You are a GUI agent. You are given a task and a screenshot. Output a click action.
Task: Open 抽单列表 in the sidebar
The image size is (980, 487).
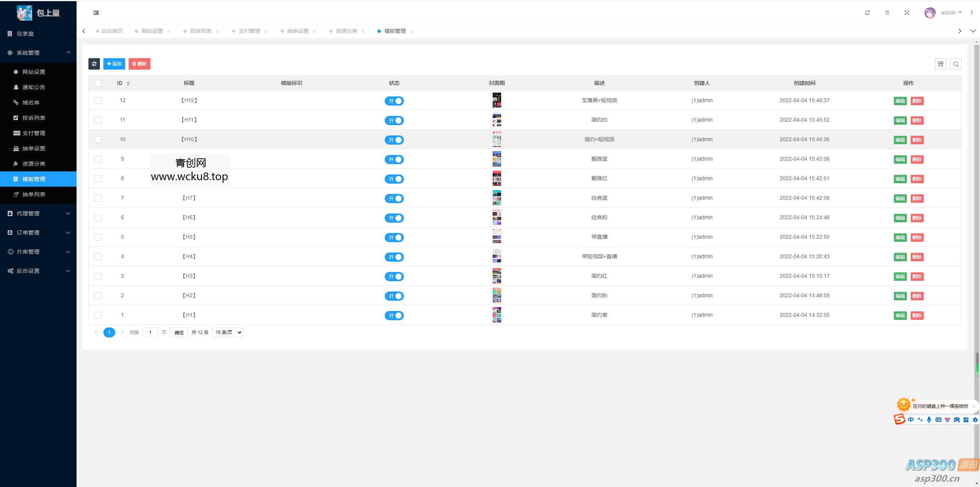(x=34, y=194)
